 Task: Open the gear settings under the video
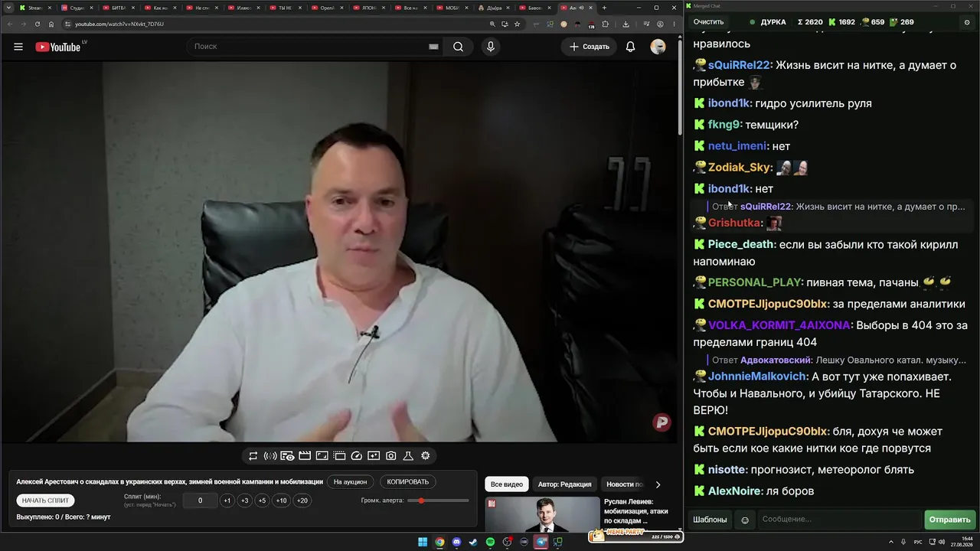[426, 456]
